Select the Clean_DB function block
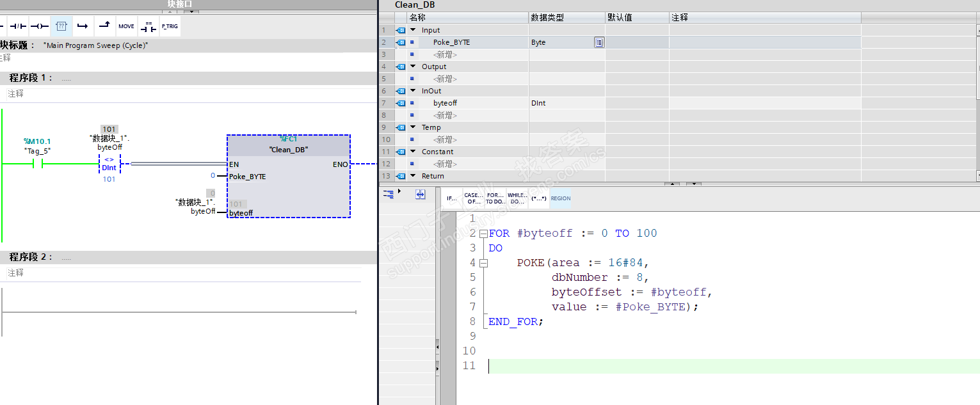Viewport: 980px width, 405px height. (x=289, y=176)
